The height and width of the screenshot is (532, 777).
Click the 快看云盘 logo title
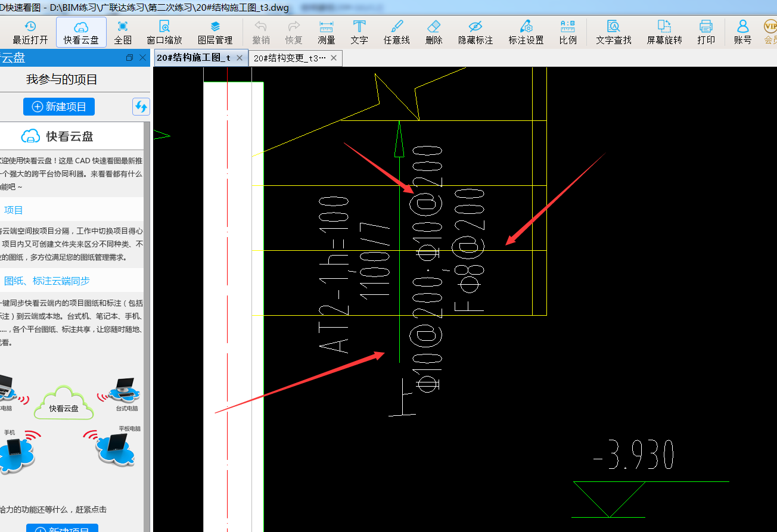point(57,136)
